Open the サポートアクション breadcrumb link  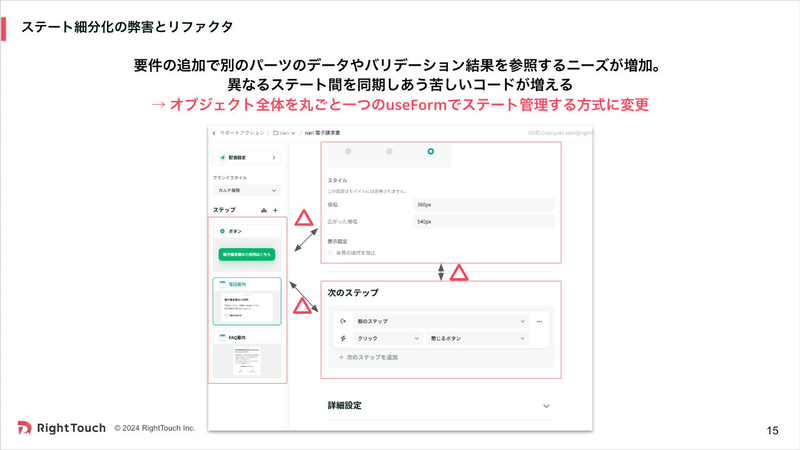click(242, 133)
